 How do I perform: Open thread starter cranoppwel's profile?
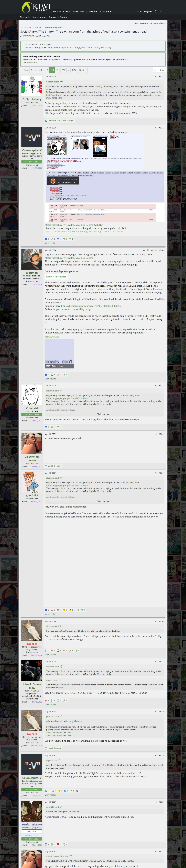coord(28,36)
